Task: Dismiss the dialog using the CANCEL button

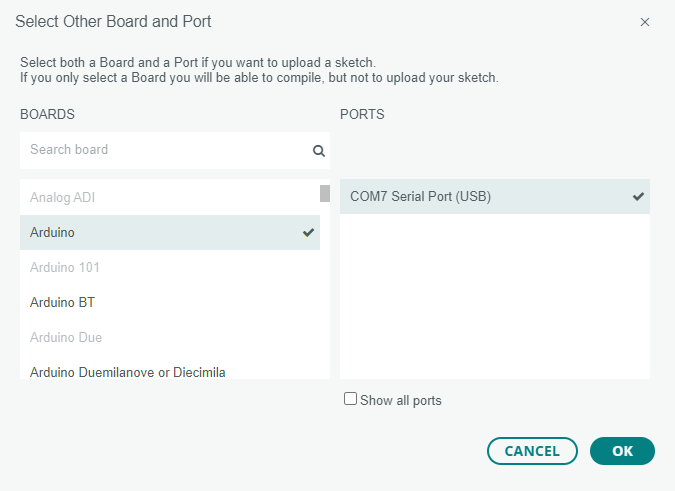Action: pos(532,451)
